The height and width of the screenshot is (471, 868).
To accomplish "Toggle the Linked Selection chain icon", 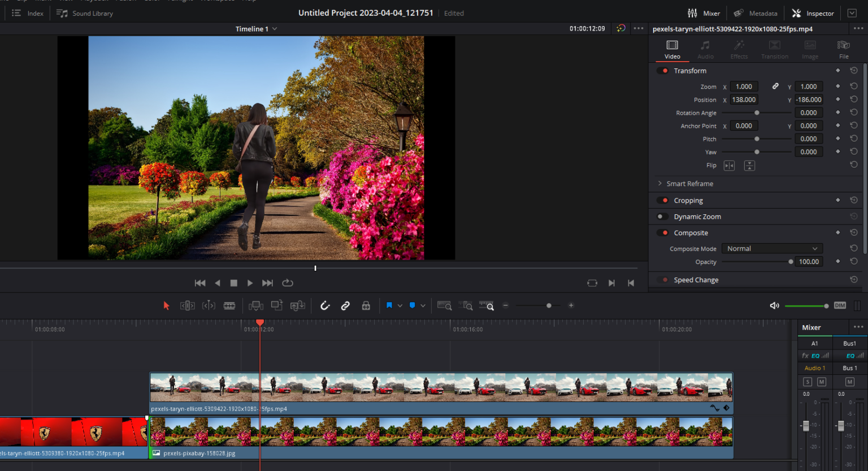I will click(x=345, y=305).
